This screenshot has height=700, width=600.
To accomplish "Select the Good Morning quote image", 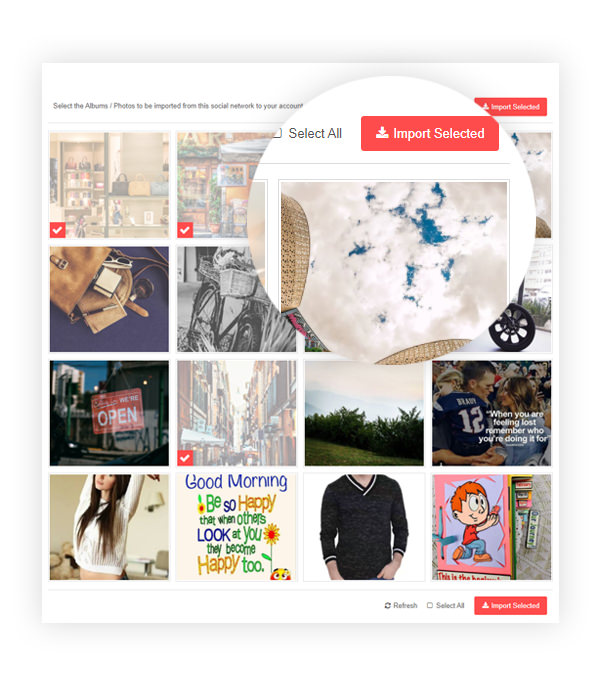I will point(236,527).
